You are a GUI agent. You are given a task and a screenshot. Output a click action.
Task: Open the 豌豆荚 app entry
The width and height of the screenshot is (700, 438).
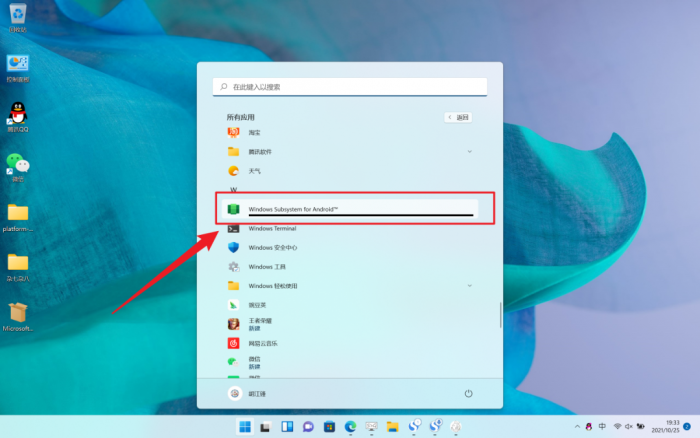(x=258, y=304)
